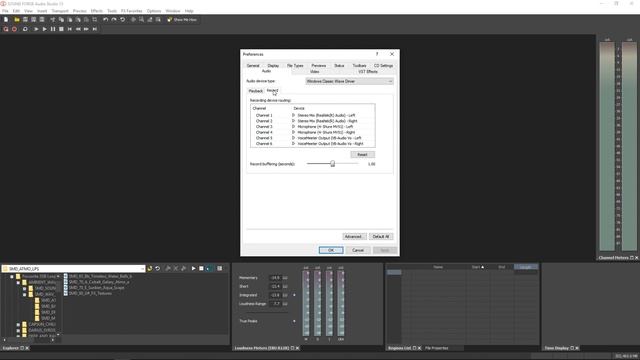Click the Start column header in Regions List
The width and height of the screenshot is (640, 360).
click(x=478, y=267)
